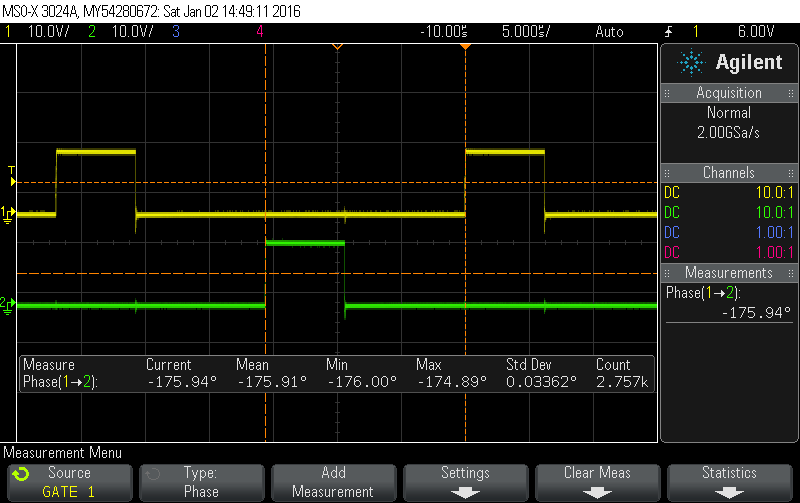The image size is (800, 503).
Task: Click the rising edge trigger icon
Action: (x=669, y=31)
